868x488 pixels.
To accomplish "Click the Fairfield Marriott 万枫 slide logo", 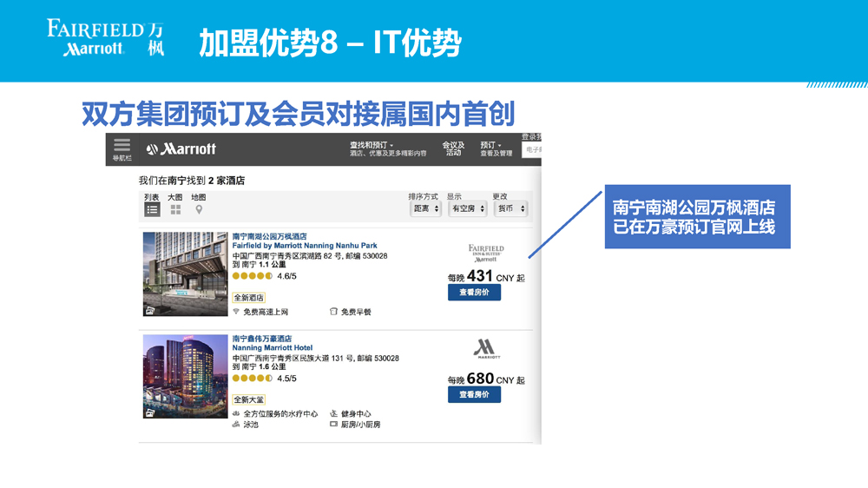I will coord(105,37).
